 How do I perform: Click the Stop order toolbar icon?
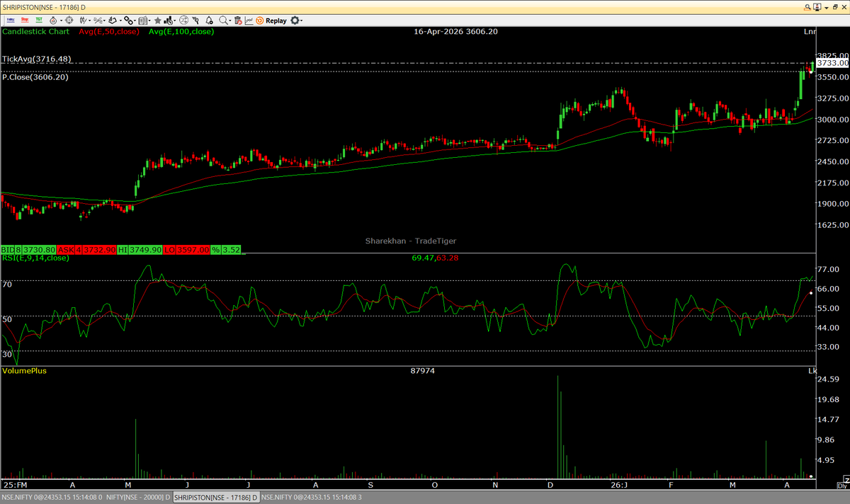pyautogui.click(x=25, y=21)
